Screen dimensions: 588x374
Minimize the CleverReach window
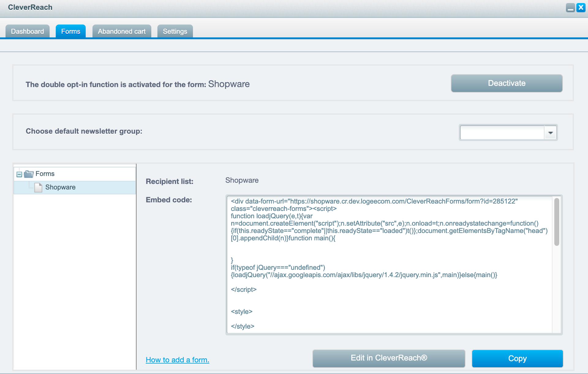(570, 8)
